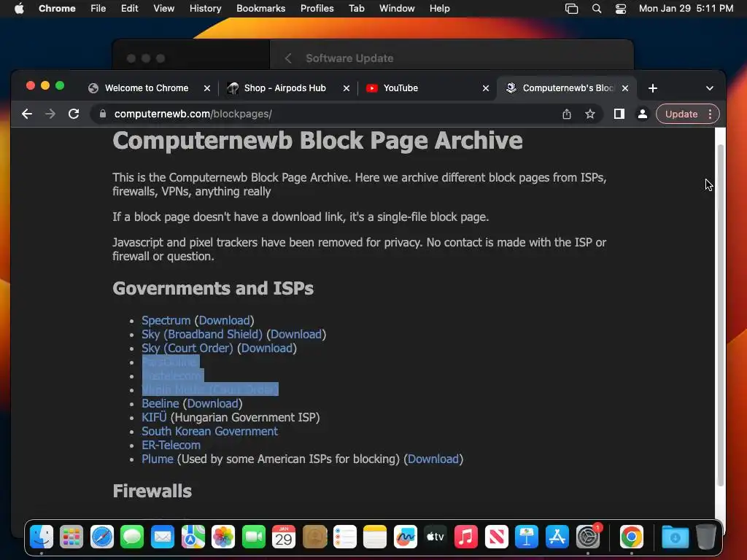Open Freeform app in the Dock
This screenshot has height=560, width=747.
(x=406, y=537)
